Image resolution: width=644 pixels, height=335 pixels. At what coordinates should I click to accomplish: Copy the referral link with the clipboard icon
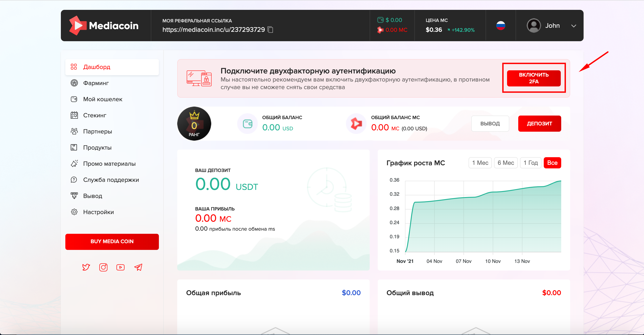pyautogui.click(x=270, y=30)
